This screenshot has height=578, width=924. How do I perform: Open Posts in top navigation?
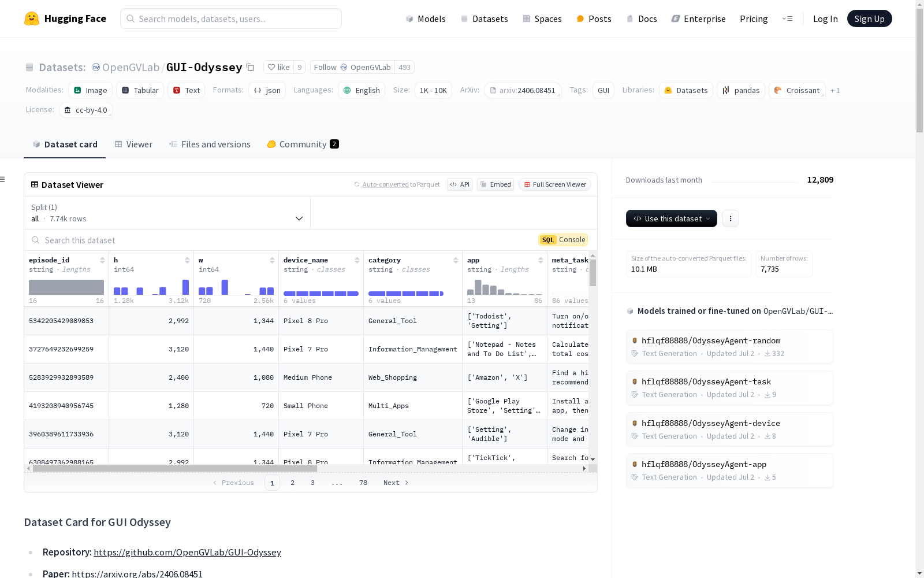[594, 18]
